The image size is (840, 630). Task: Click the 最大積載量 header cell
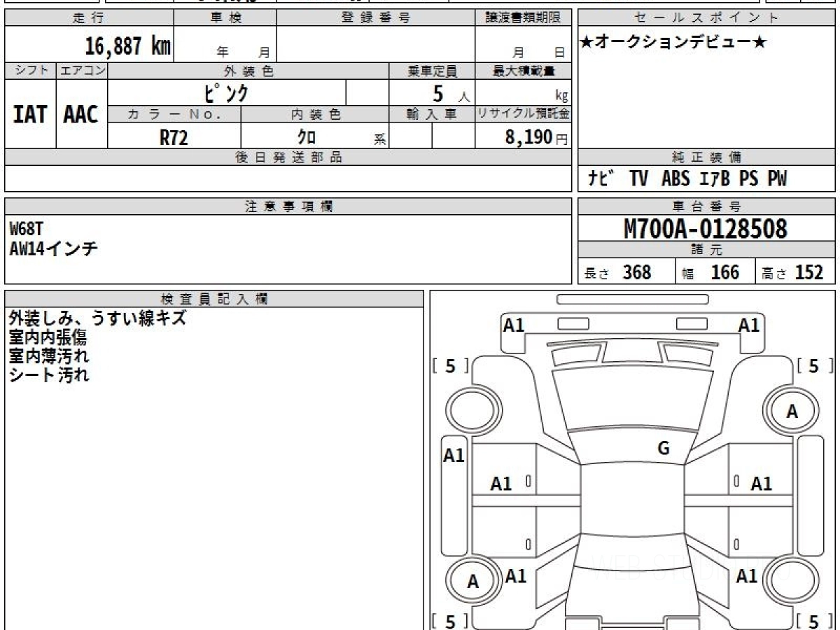(523, 71)
